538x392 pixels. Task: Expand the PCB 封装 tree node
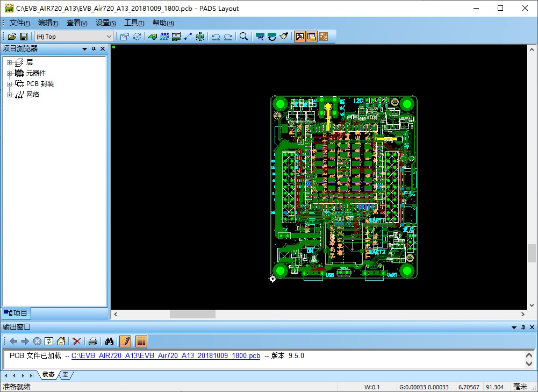pos(9,84)
